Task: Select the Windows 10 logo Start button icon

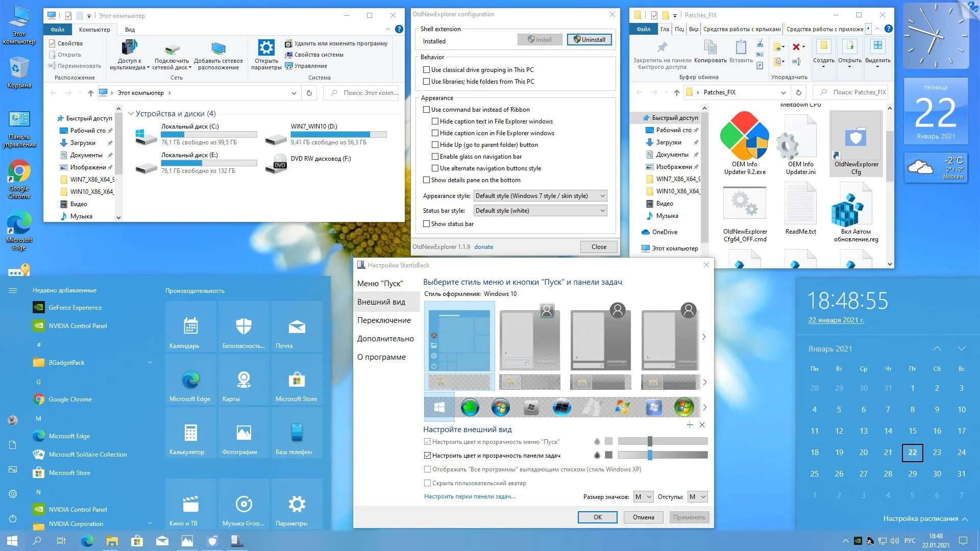Action: (439, 407)
